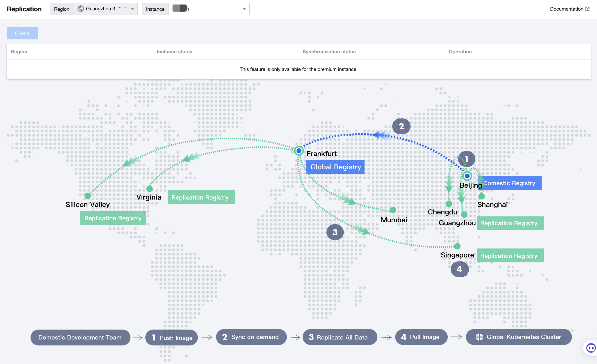
Task: Open the external link icon next to Documentation
Action: (588, 9)
